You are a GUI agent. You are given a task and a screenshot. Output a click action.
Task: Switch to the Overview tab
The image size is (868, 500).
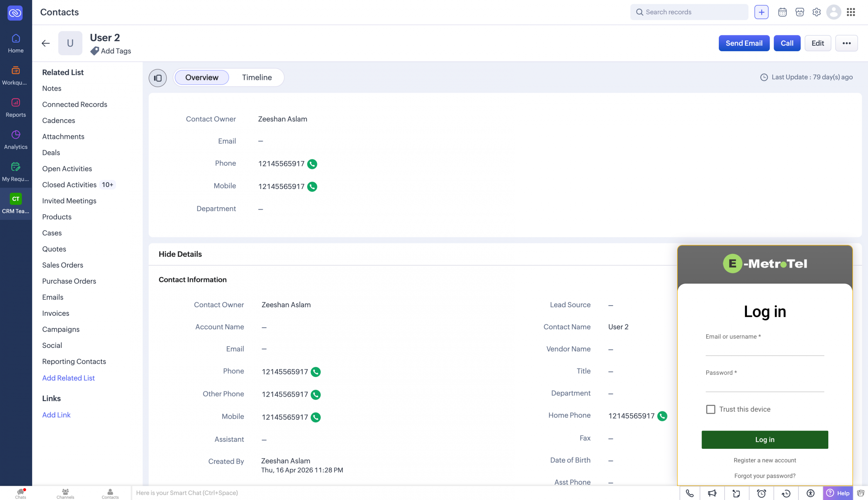click(x=202, y=78)
